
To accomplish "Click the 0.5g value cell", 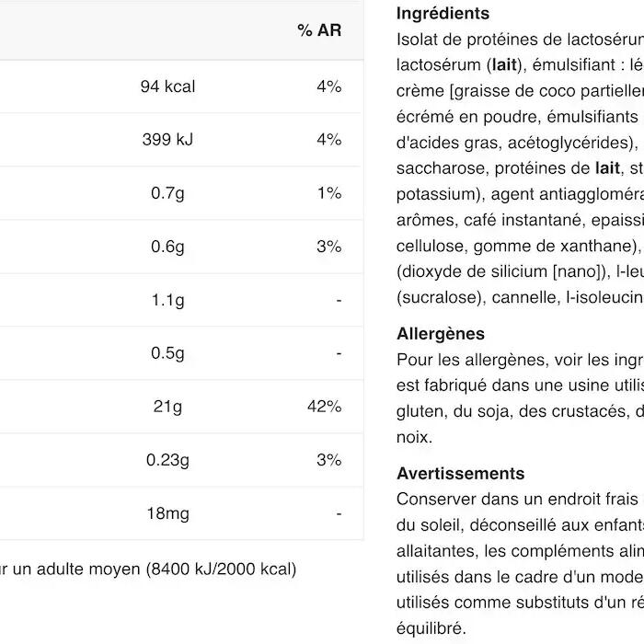I will tap(167, 353).
